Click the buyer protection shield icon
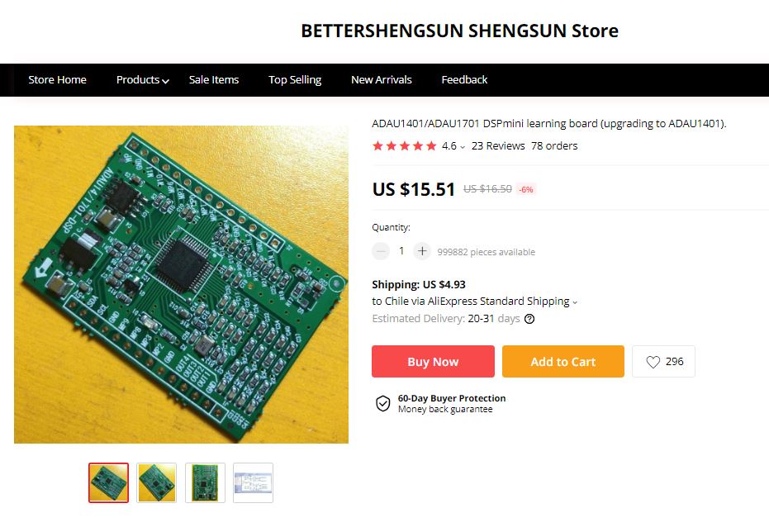Viewport: 769px width, 532px height. point(383,403)
